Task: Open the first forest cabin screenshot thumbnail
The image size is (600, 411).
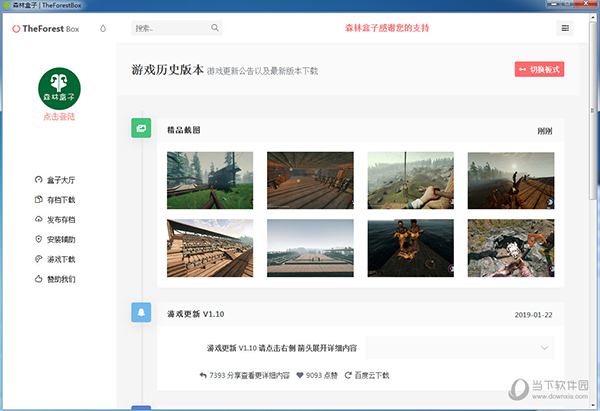Action: tap(210, 180)
